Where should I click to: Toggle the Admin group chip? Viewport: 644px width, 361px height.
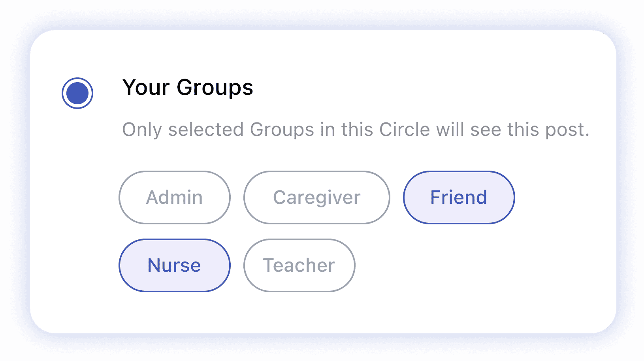[x=174, y=197]
